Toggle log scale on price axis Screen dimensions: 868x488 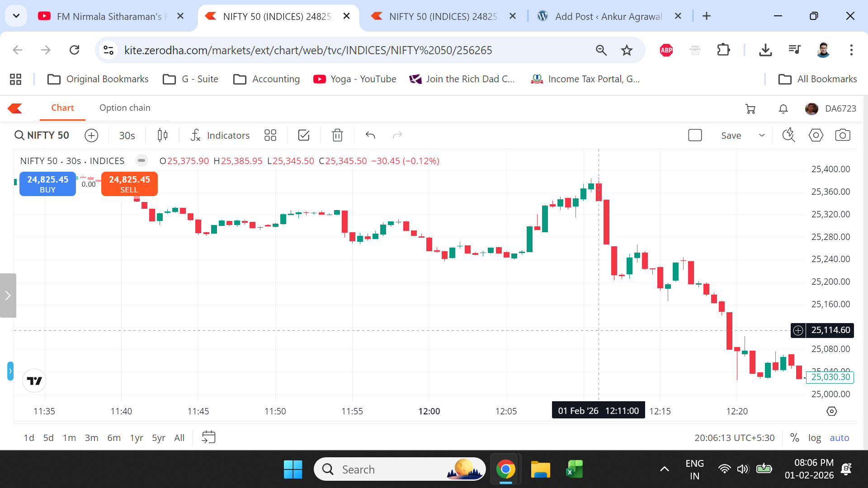tap(814, 437)
